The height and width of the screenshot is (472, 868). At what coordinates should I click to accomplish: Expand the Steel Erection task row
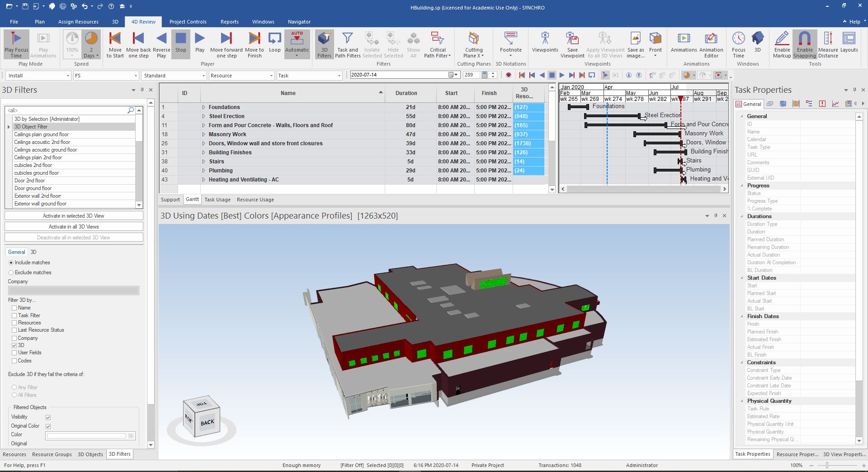pyautogui.click(x=204, y=116)
